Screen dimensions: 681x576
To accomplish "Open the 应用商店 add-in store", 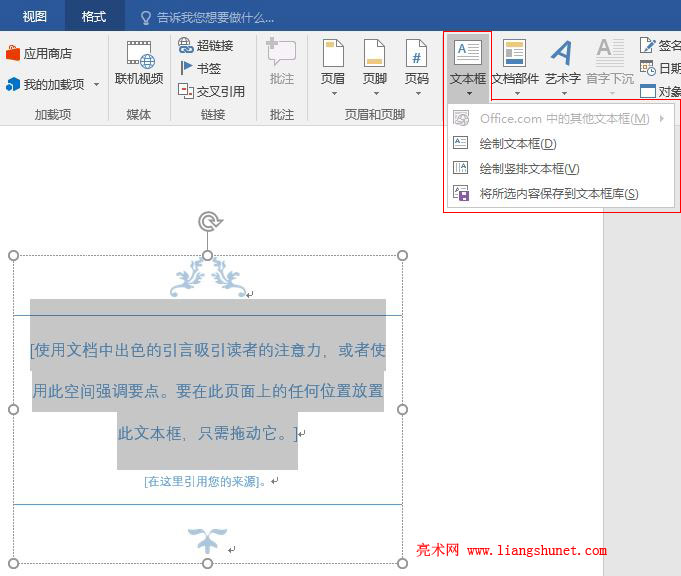I will pyautogui.click(x=39, y=53).
